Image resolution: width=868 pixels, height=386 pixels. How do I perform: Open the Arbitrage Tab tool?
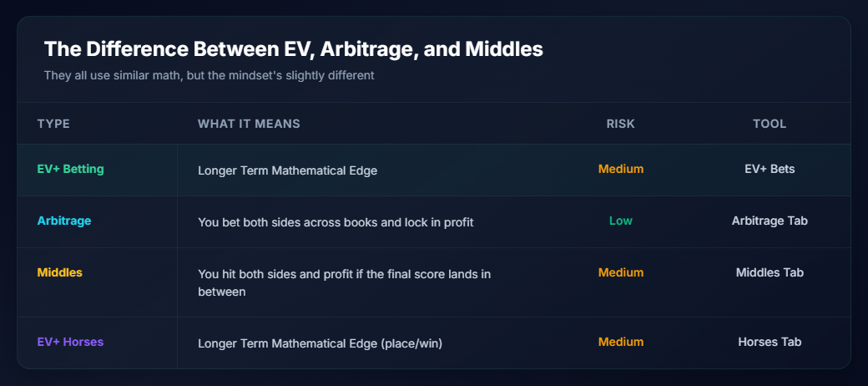pyautogui.click(x=770, y=221)
